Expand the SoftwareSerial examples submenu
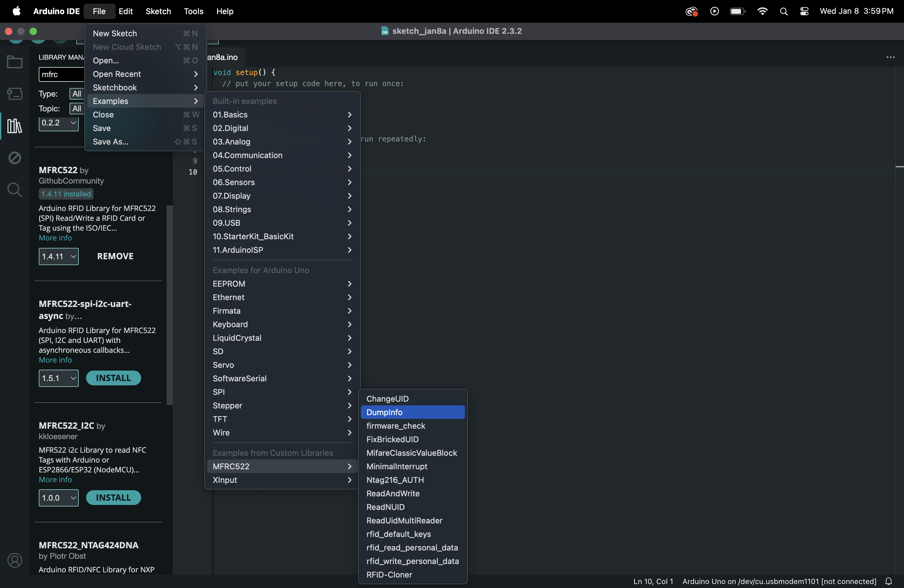 (282, 379)
